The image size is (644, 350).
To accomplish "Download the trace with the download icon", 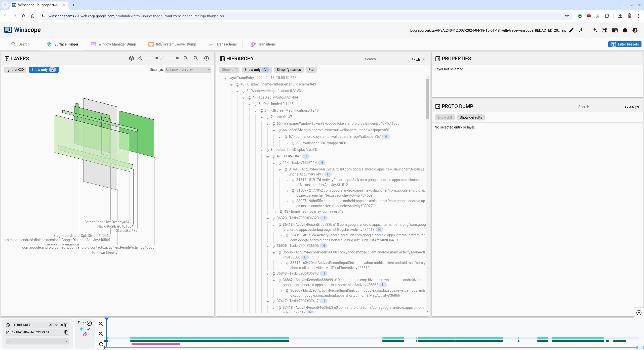I will [x=582, y=30].
